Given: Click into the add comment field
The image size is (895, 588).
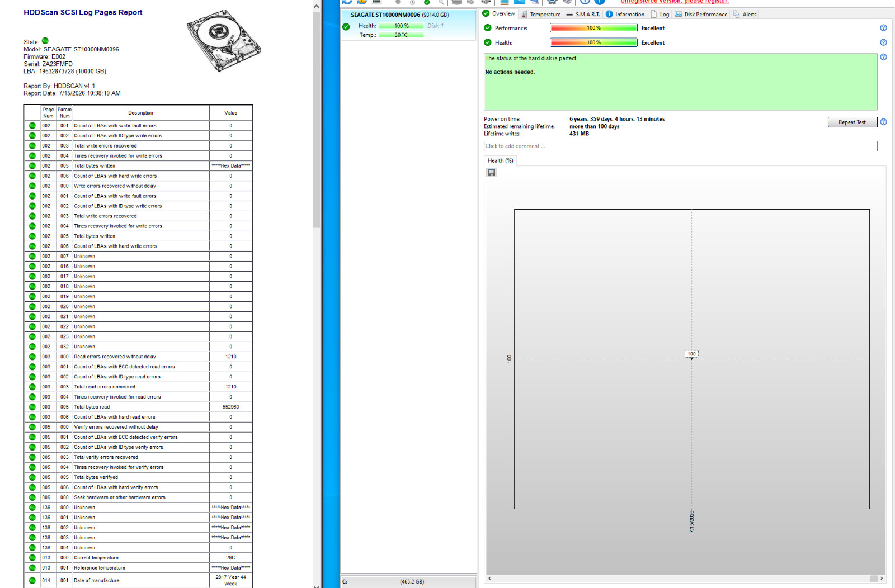Looking at the screenshot, I should pos(680,146).
